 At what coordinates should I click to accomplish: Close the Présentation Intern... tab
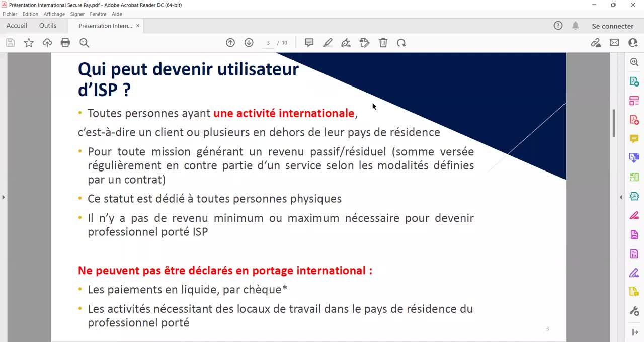[x=138, y=26]
